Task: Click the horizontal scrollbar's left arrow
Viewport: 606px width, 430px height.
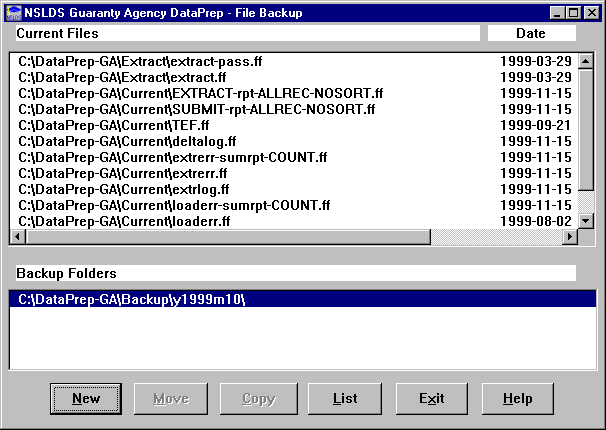Action: point(18,236)
